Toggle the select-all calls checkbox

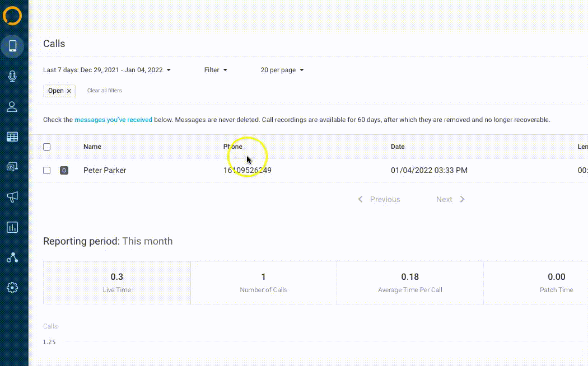coord(47,147)
